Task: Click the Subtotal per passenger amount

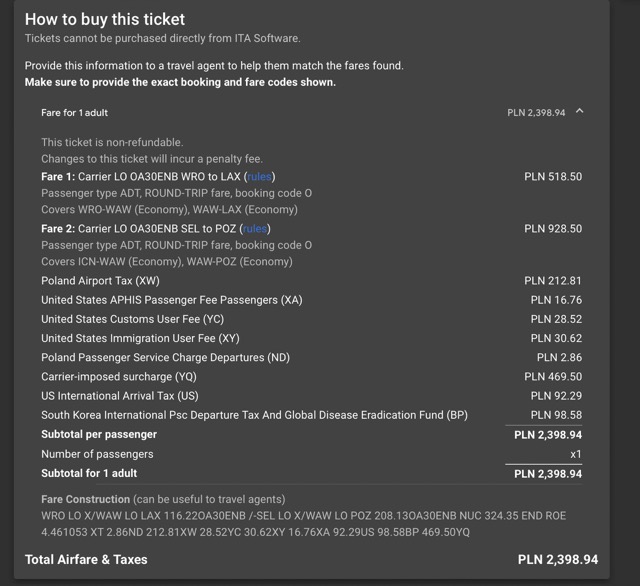Action: (x=548, y=435)
